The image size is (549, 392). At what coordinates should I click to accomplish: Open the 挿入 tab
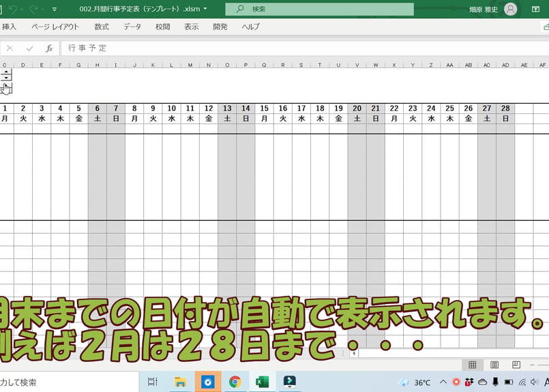click(x=9, y=27)
